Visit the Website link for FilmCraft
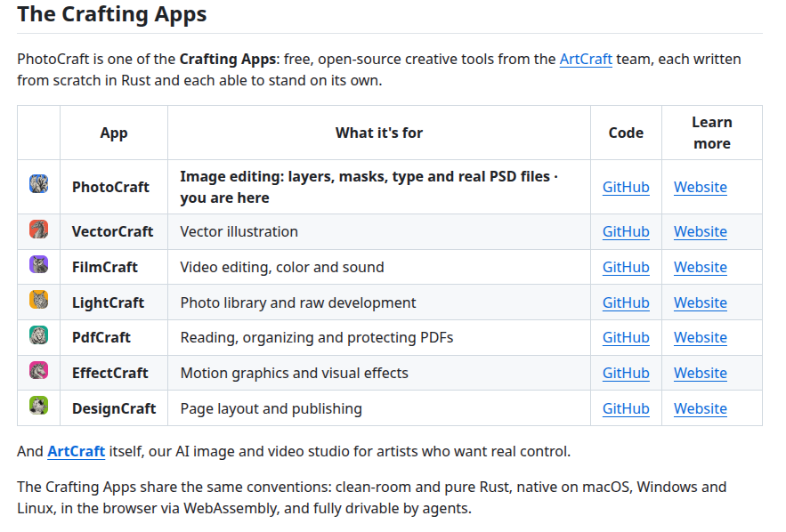The height and width of the screenshot is (532, 786). click(701, 267)
